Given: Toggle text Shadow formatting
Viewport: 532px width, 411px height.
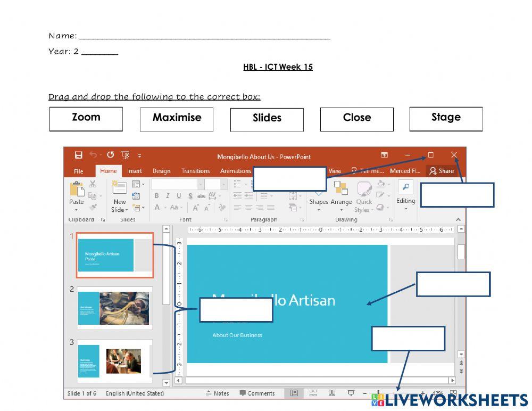Looking at the screenshot, I should 190,196.
